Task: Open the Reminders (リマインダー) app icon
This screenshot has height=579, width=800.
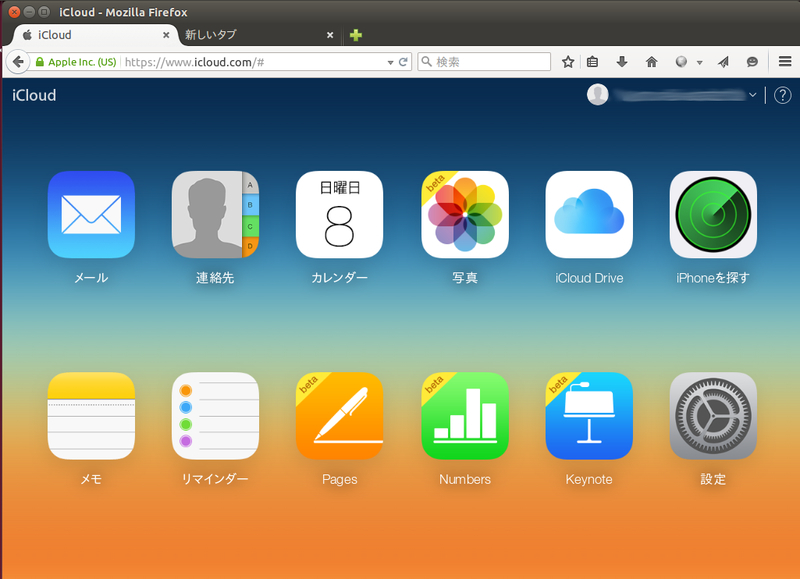Action: click(x=215, y=416)
